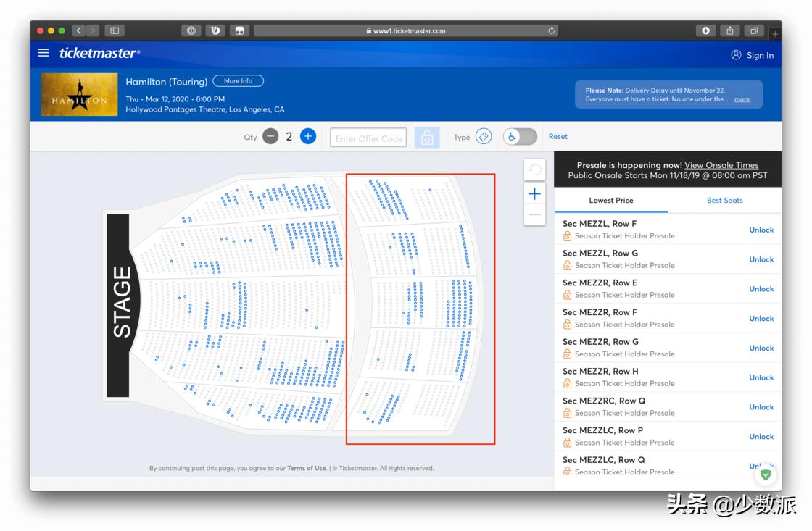
Task: Reset the seat map view rotation
Action: 534,170
